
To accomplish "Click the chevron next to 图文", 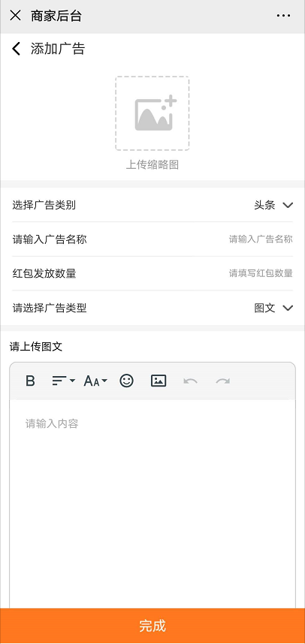I will [x=288, y=308].
